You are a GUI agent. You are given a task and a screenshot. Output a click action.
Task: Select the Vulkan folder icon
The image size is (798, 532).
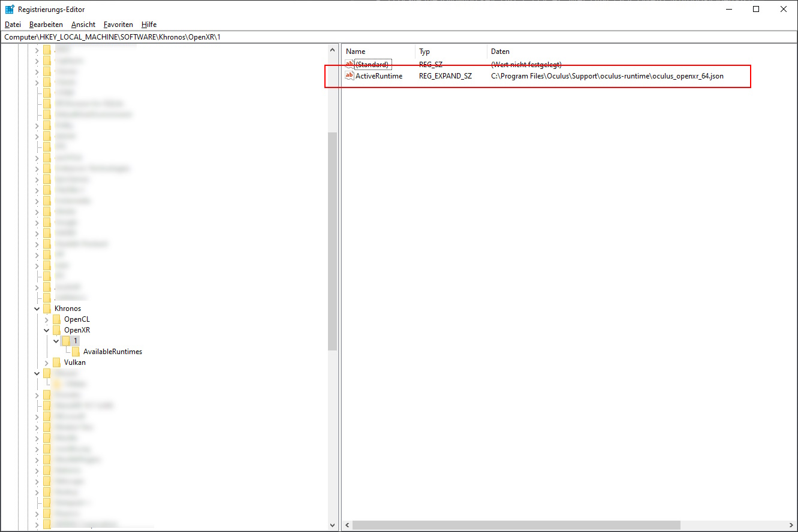56,362
